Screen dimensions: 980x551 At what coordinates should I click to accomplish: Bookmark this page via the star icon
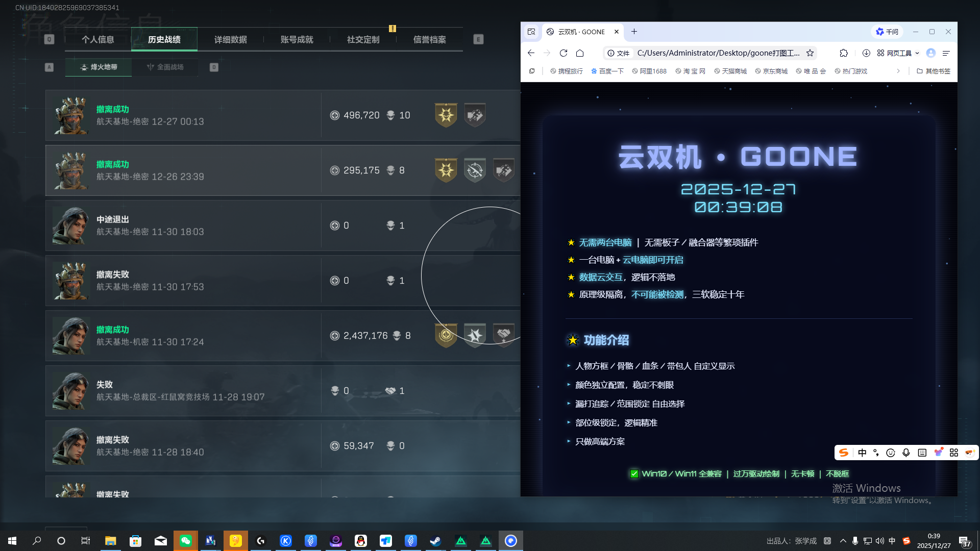tap(810, 53)
